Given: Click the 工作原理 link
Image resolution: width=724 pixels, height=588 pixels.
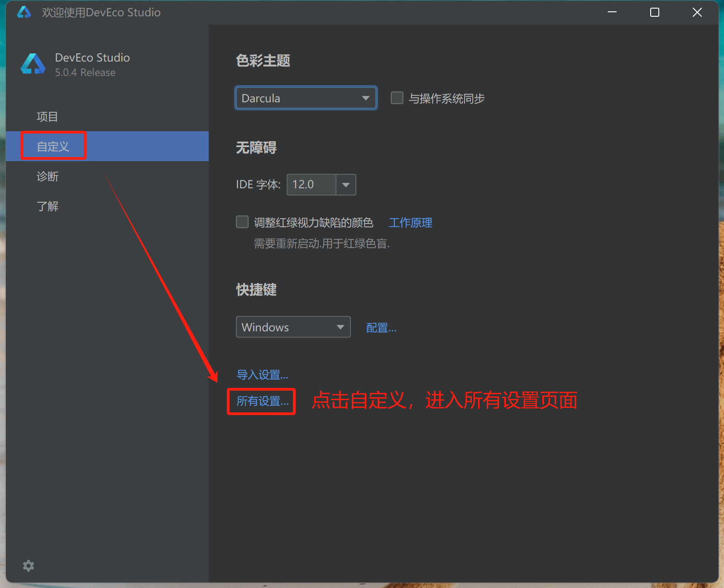Looking at the screenshot, I should [x=411, y=223].
